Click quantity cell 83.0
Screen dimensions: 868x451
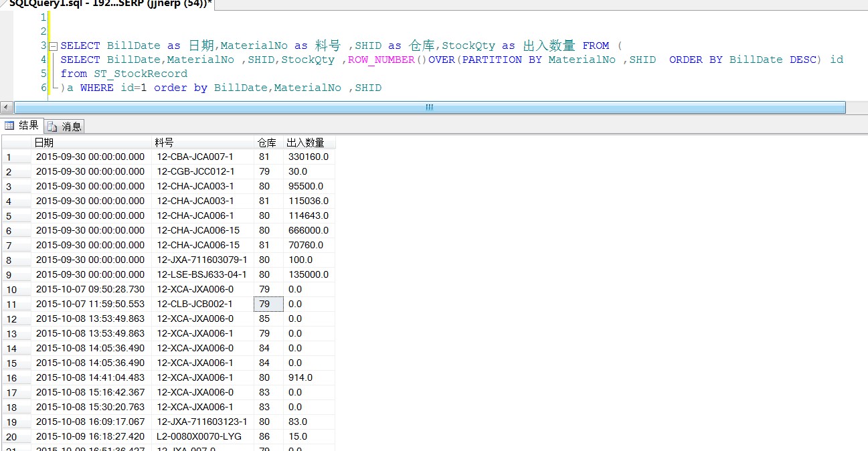tap(309, 422)
